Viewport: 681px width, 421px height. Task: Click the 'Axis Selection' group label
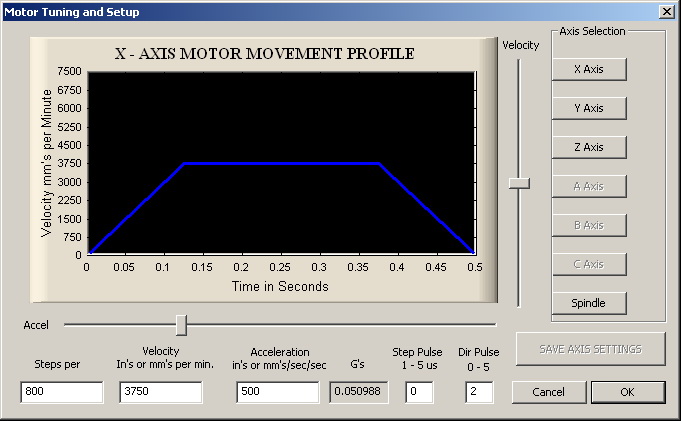(x=592, y=31)
